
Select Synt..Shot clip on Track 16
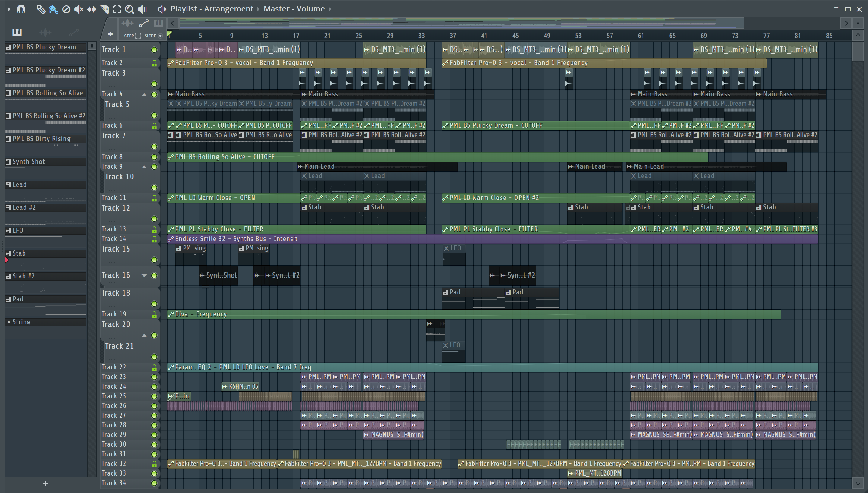pos(218,276)
